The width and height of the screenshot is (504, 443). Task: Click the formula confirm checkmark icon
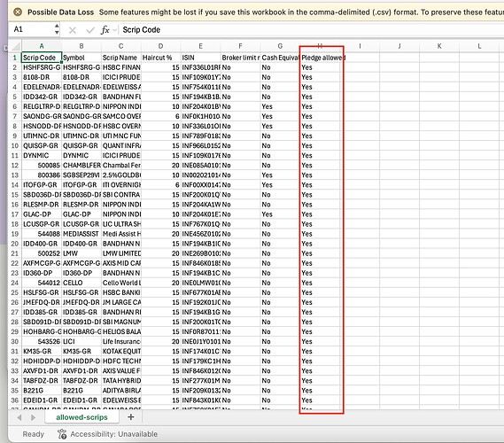click(90, 30)
